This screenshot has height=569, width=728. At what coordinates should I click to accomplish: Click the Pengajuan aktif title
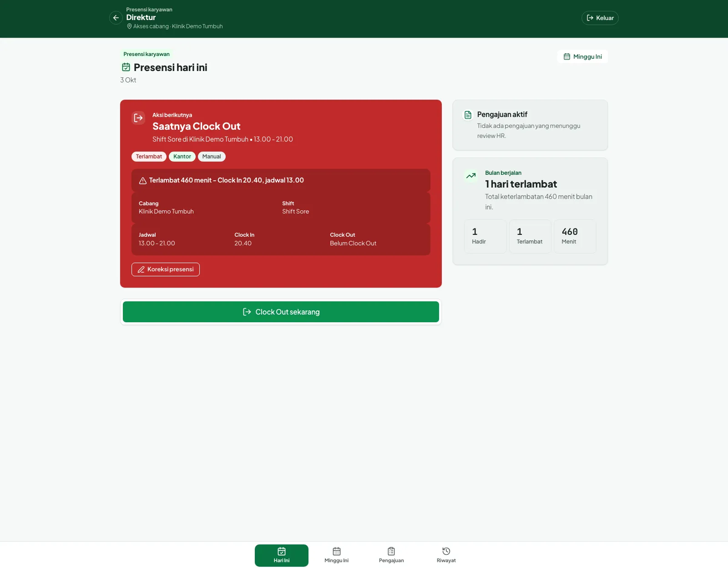coord(502,115)
